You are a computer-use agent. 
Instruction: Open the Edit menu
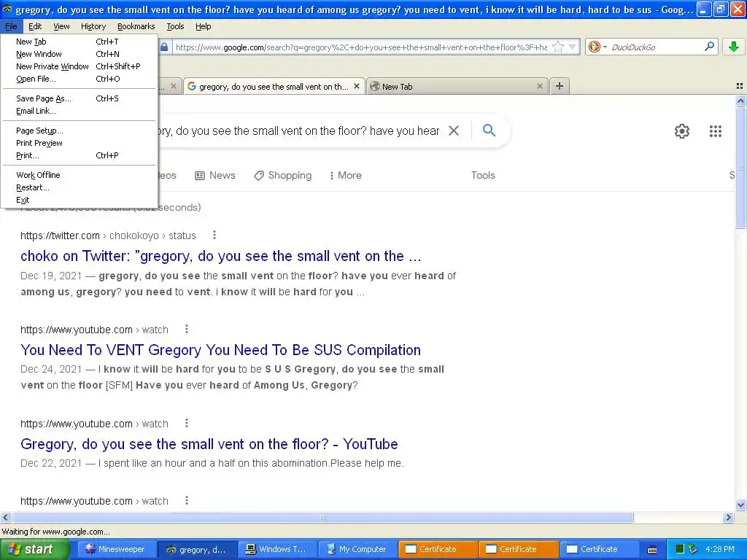(35, 26)
